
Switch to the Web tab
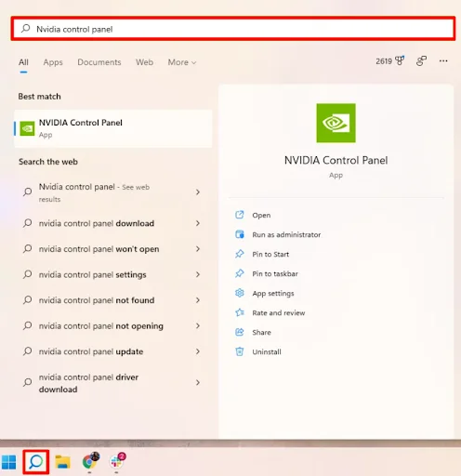(x=144, y=62)
